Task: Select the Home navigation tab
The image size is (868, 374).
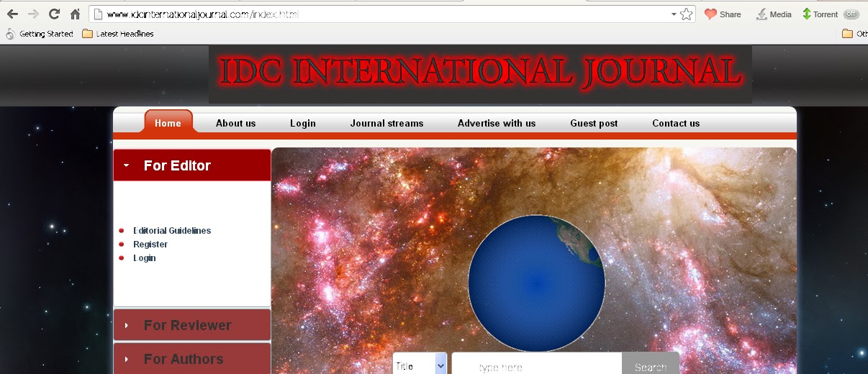Action: click(168, 122)
